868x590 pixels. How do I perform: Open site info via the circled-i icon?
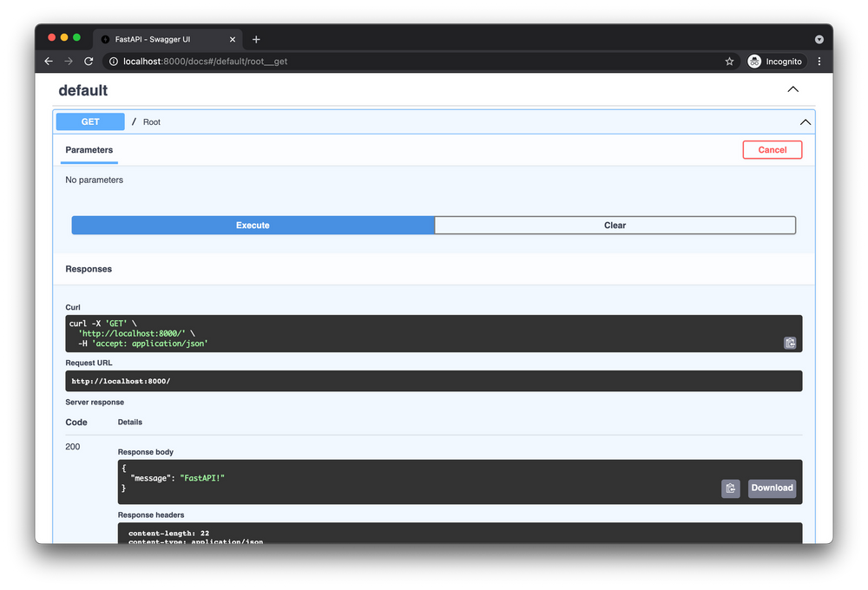tap(113, 61)
